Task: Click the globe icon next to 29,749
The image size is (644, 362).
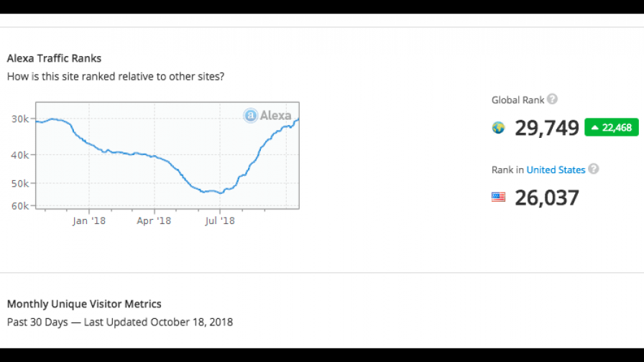Action: click(x=498, y=128)
